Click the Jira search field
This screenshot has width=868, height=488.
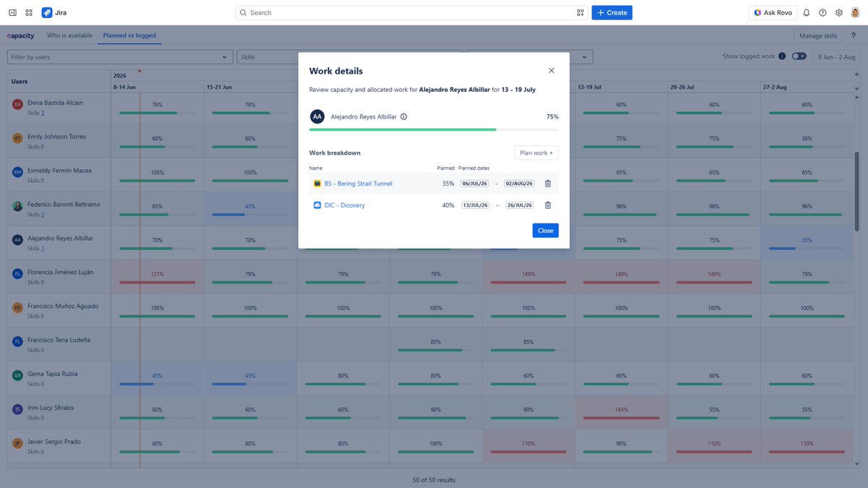pos(412,12)
